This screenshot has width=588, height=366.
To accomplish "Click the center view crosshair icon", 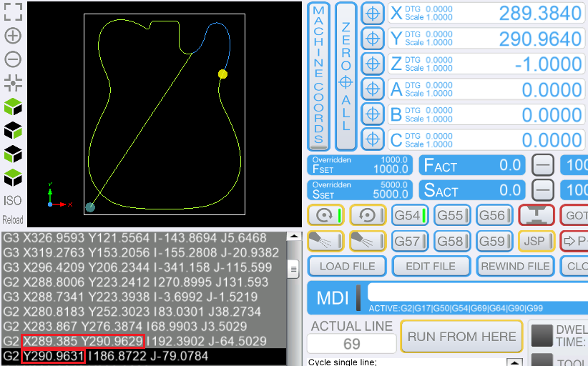I will (13, 82).
